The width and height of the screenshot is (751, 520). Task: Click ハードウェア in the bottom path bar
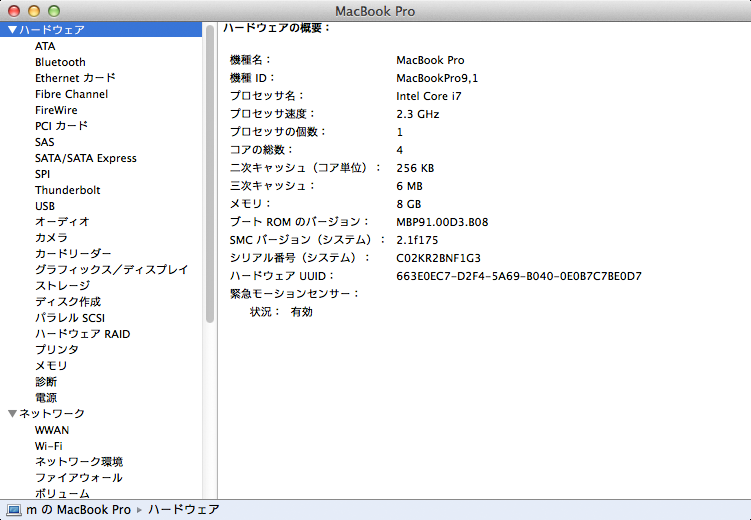183,510
